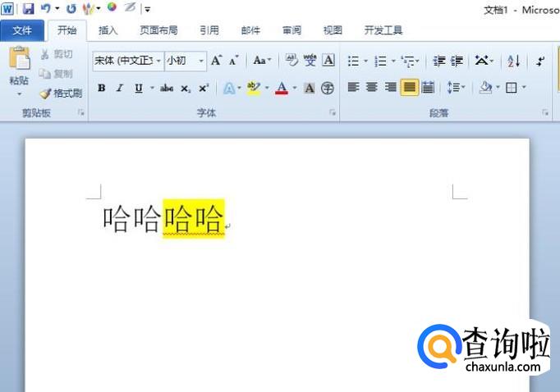Image resolution: width=560 pixels, height=392 pixels.
Task: Toggle Bold formatting
Action: click(102, 88)
